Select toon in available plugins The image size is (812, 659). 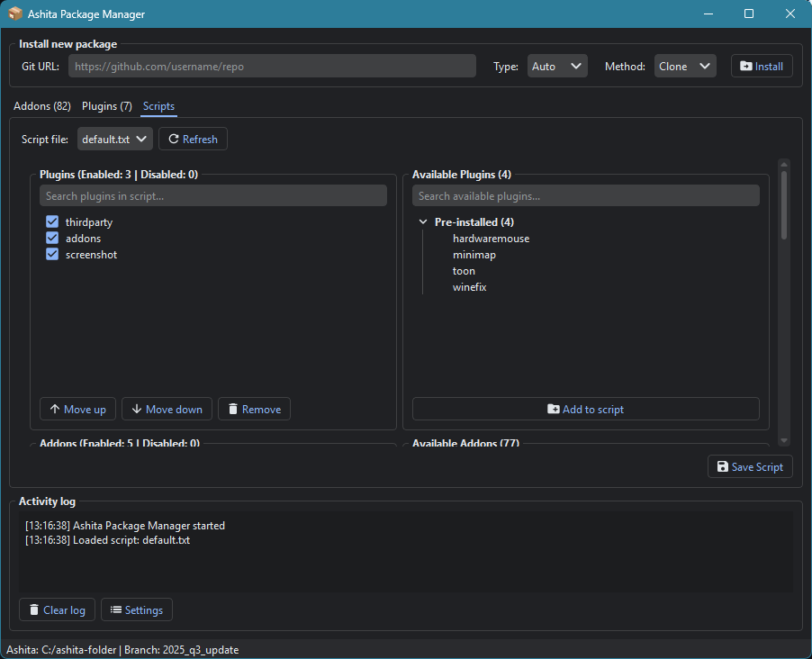tap(464, 271)
